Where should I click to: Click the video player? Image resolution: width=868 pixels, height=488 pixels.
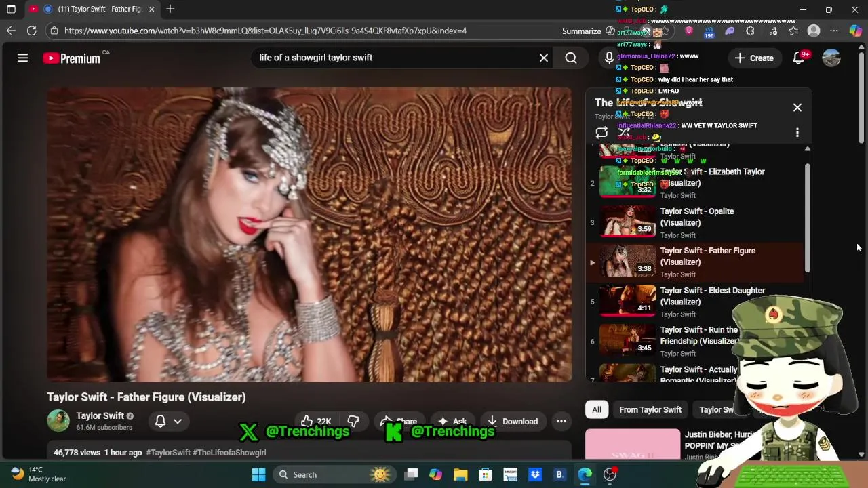[309, 235]
